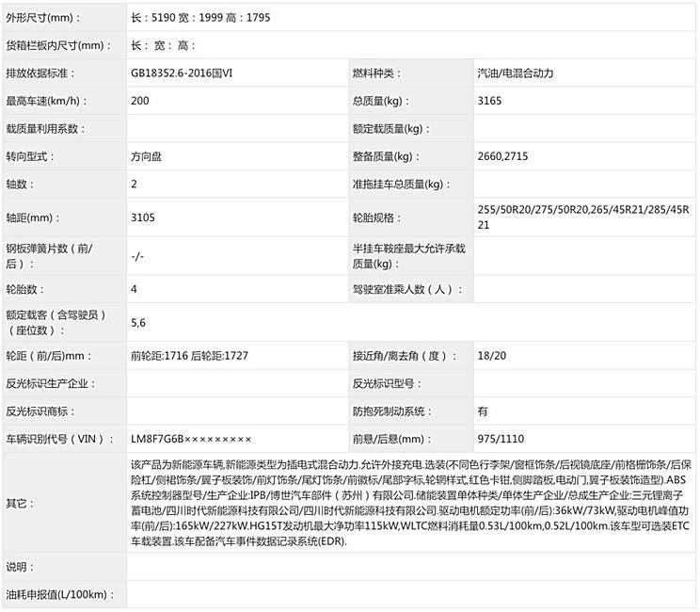The height and width of the screenshot is (612, 700).
Task: Select approach/departure angle 18/20
Action: (492, 356)
